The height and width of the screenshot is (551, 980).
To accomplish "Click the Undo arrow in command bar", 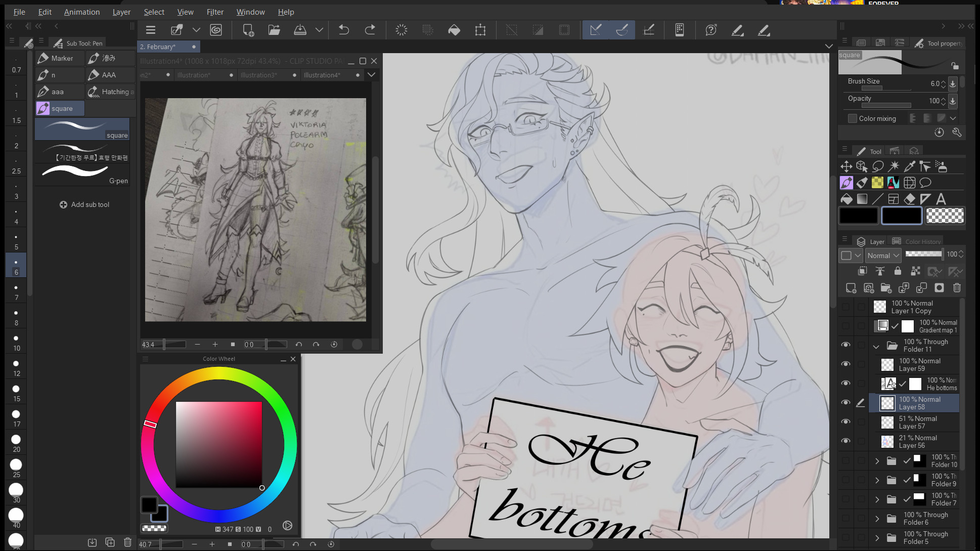I will [x=344, y=30].
